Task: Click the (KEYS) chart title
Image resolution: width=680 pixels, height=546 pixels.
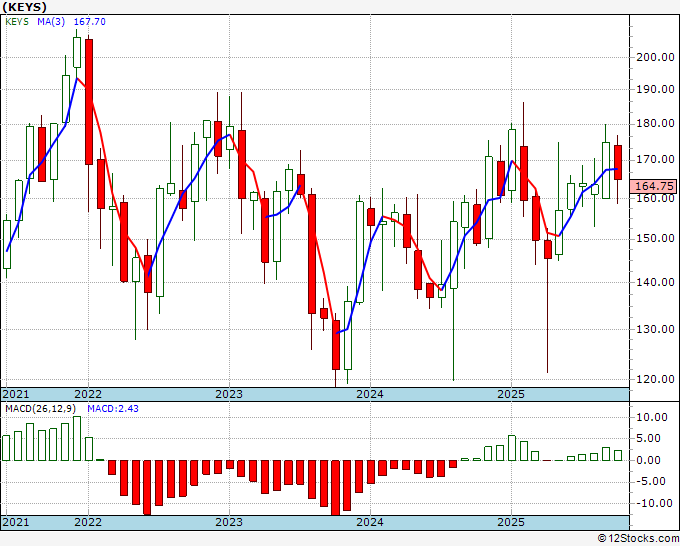Action: pyautogui.click(x=24, y=7)
